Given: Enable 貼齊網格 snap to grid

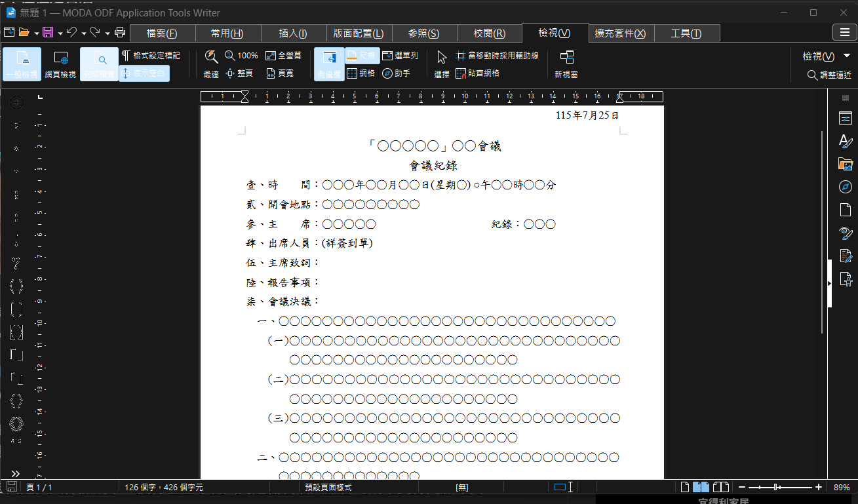Looking at the screenshot, I should coord(477,73).
